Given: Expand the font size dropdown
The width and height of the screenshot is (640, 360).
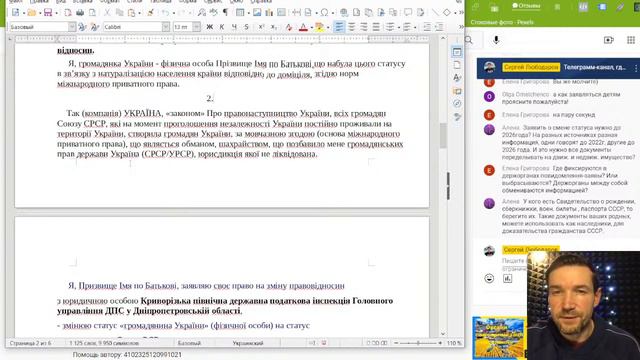Looking at the screenshot, I should (x=197, y=27).
